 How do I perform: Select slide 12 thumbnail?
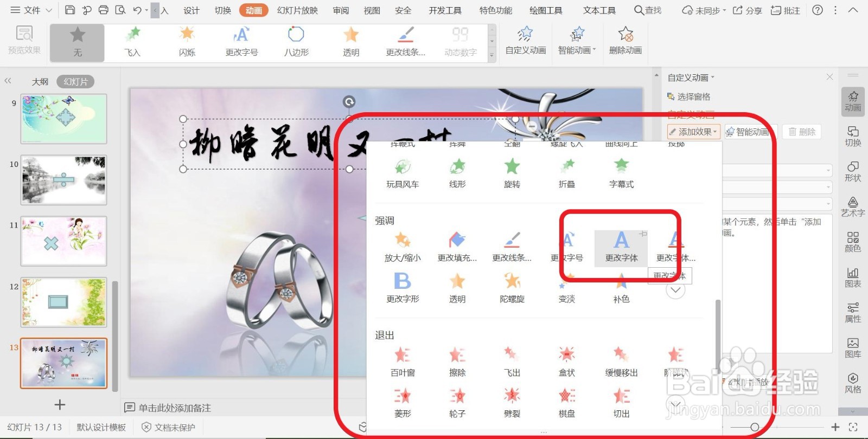coord(63,302)
